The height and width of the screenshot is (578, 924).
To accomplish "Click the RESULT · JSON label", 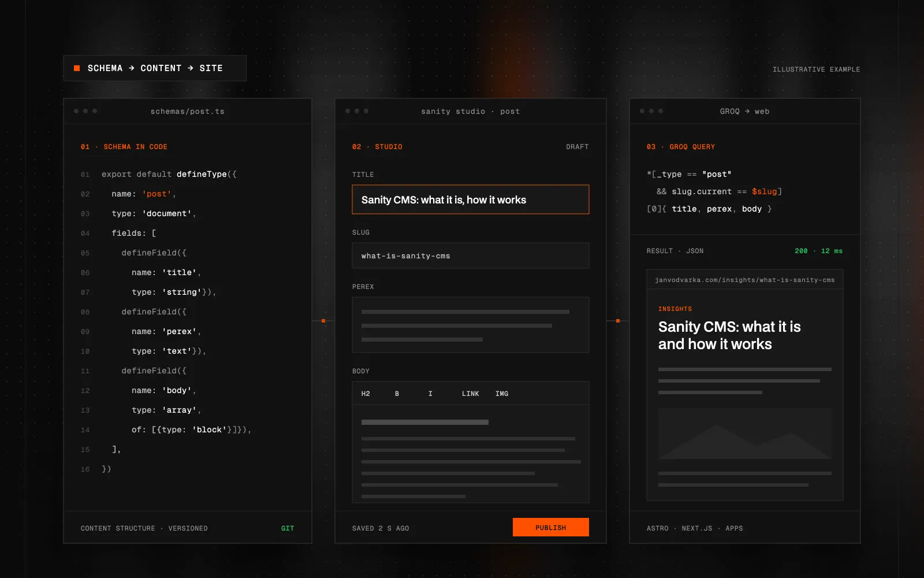I will click(x=675, y=251).
